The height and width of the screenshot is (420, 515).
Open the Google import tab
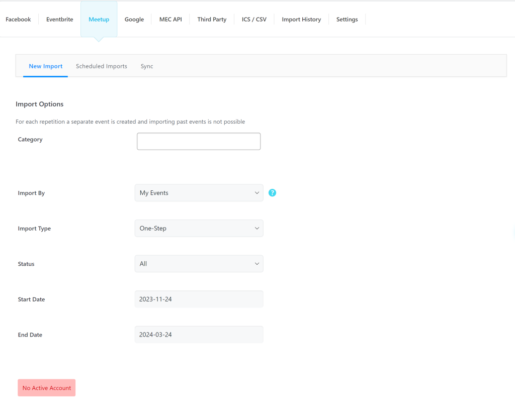[x=134, y=19]
